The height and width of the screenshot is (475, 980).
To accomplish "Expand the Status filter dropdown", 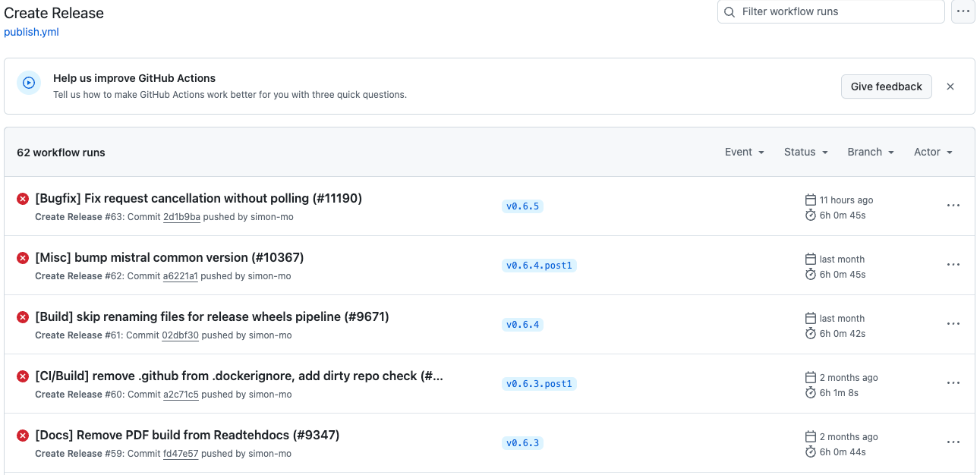I will click(x=805, y=153).
